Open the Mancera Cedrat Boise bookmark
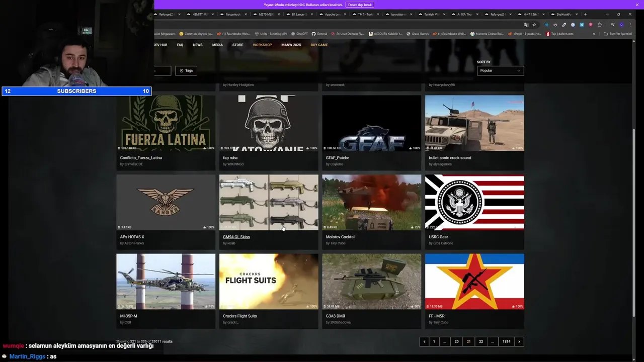This screenshot has height=362, width=644. click(487, 34)
